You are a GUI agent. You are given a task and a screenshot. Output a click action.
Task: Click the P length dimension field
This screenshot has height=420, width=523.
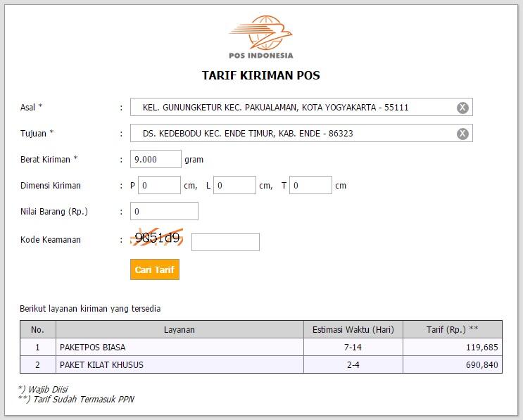click(160, 185)
